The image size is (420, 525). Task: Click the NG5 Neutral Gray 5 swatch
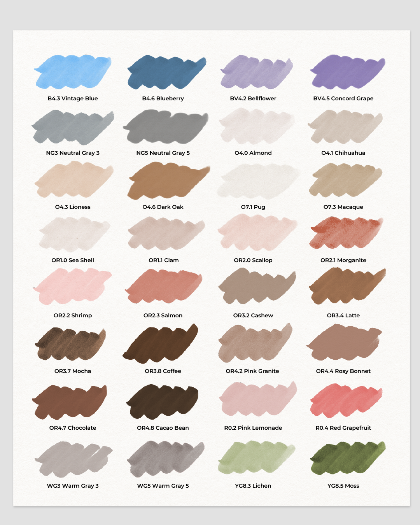166,127
